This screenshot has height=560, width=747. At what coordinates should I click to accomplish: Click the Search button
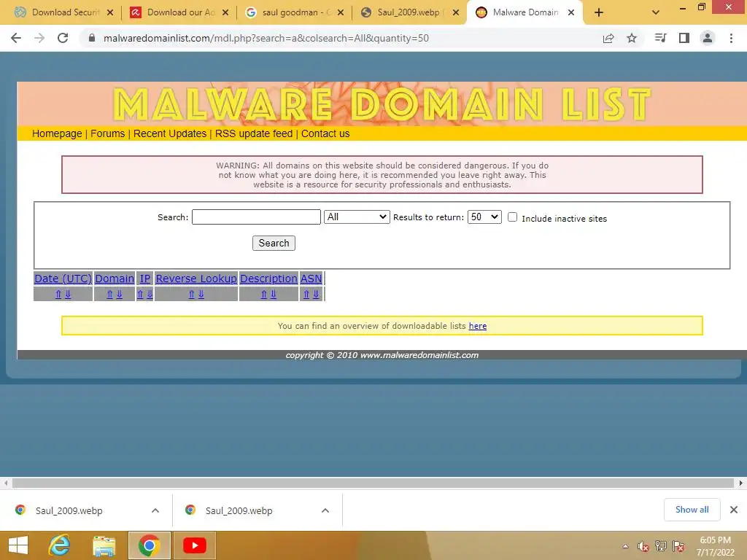click(x=274, y=244)
